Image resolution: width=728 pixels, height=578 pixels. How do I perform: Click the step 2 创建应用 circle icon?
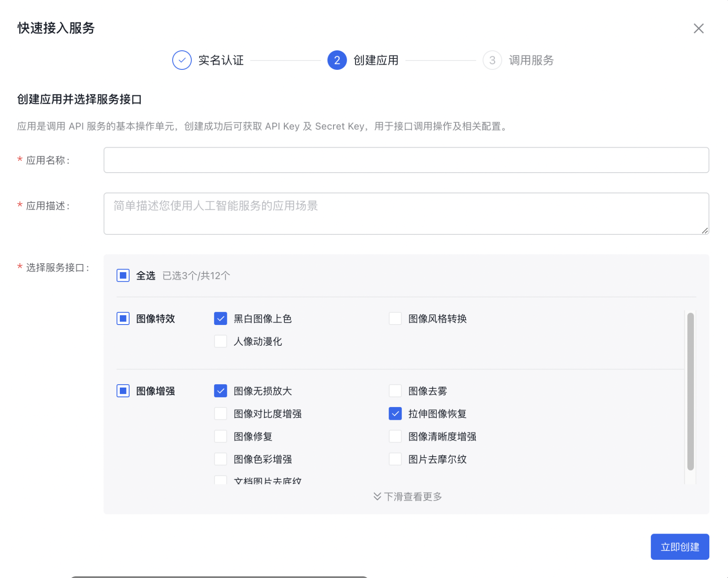337,60
